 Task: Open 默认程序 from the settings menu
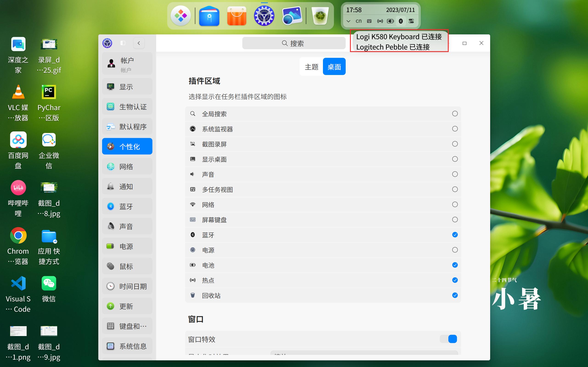click(127, 126)
